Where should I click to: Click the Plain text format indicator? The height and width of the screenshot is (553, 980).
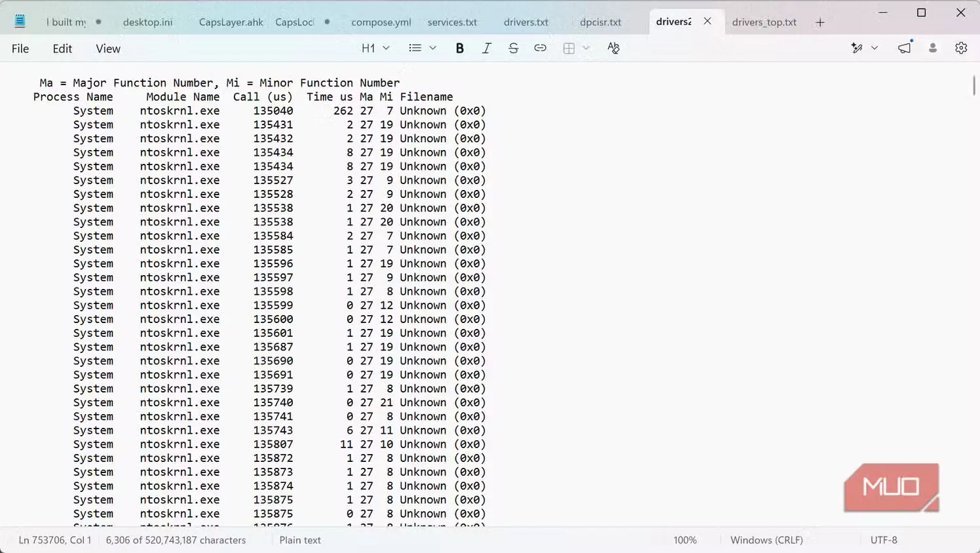[x=300, y=540]
